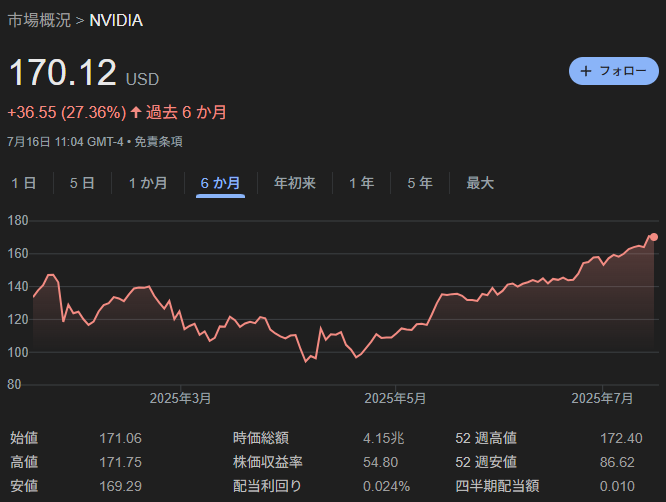
Task: Click the 2025年7月 axis label
Action: coord(602,398)
